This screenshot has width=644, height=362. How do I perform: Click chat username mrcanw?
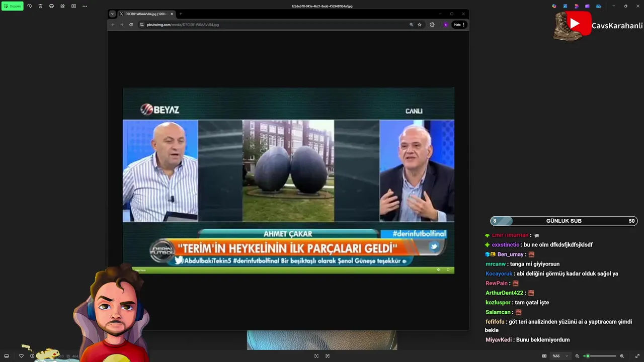click(496, 264)
